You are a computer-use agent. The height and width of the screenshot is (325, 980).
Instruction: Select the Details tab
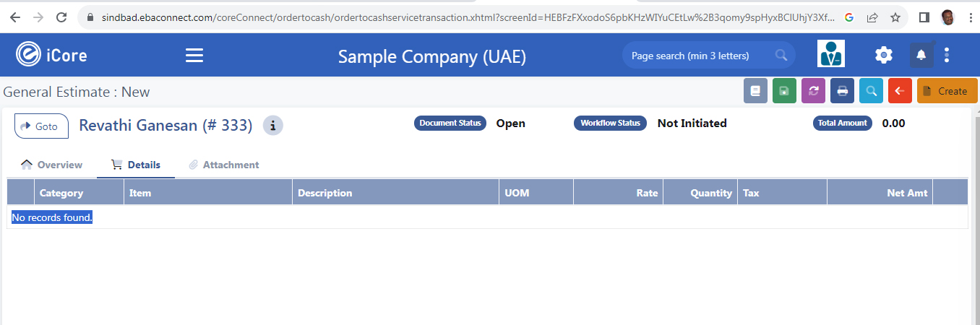pos(136,165)
